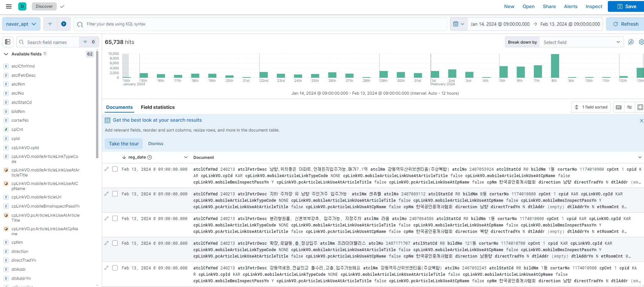Open the Alerts menu
Viewport: 644px width, 287px height.
571,6
